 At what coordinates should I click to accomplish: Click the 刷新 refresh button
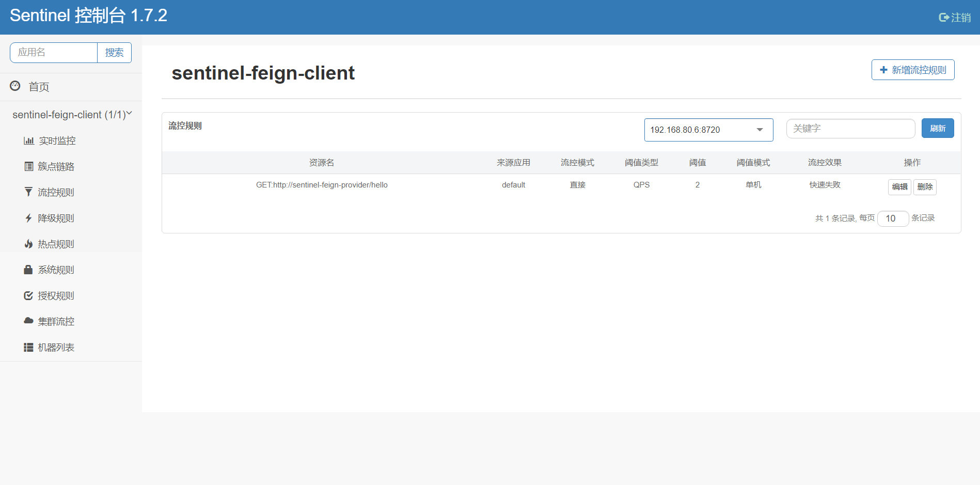tap(938, 128)
